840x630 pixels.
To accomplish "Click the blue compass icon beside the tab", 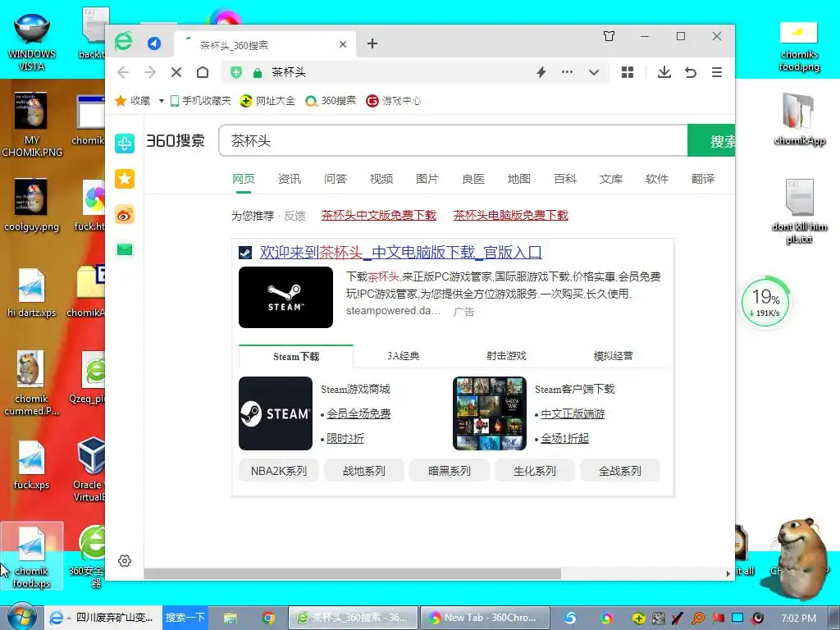I will (x=154, y=43).
